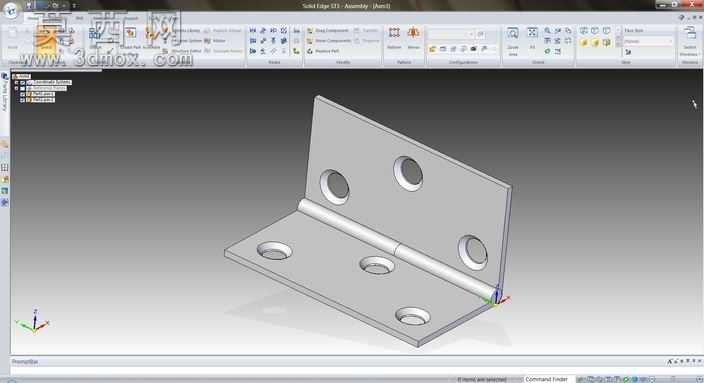Image resolution: width=704 pixels, height=383 pixels.
Task: Click the second yellow cube style icon
Action: pyautogui.click(x=595, y=43)
